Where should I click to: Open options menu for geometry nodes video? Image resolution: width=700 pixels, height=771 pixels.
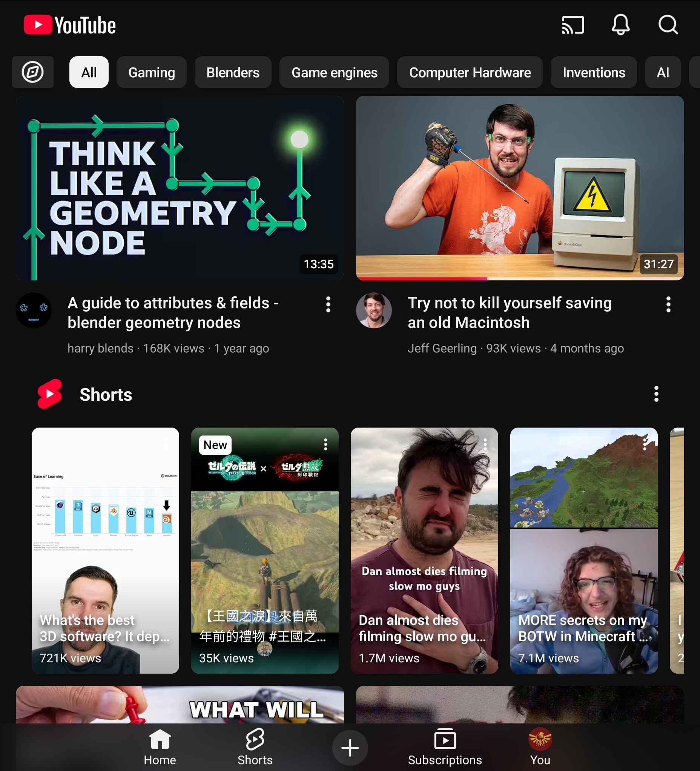point(328,305)
